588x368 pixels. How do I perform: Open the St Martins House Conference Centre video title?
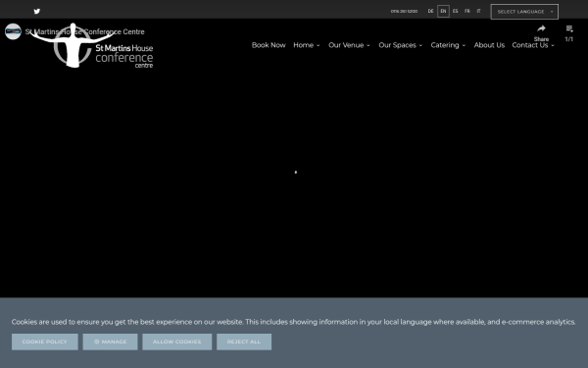click(x=84, y=32)
